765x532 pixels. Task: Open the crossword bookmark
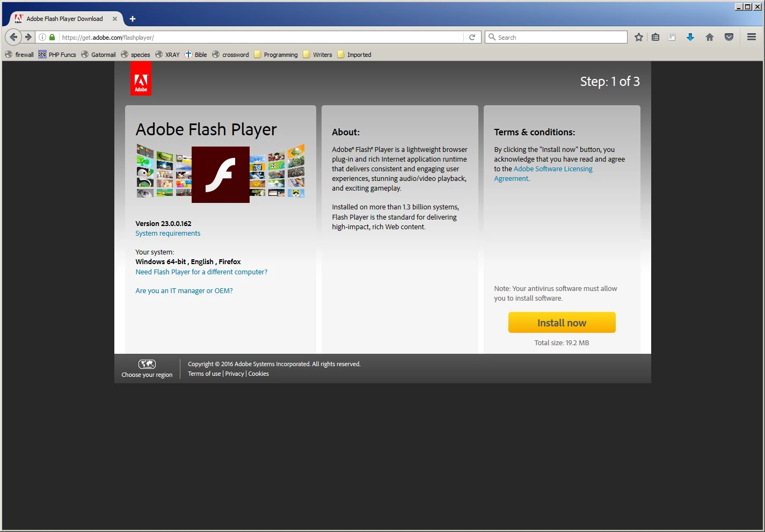(x=230, y=55)
